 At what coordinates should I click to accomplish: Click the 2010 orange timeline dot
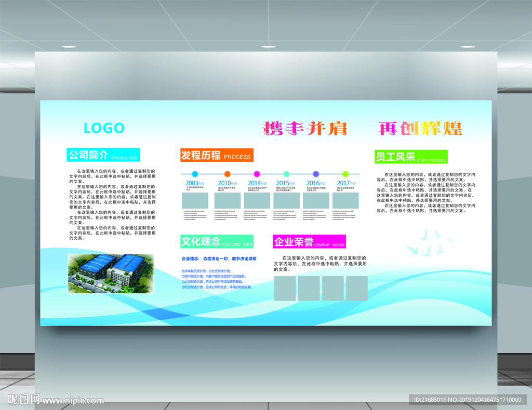tap(228, 174)
